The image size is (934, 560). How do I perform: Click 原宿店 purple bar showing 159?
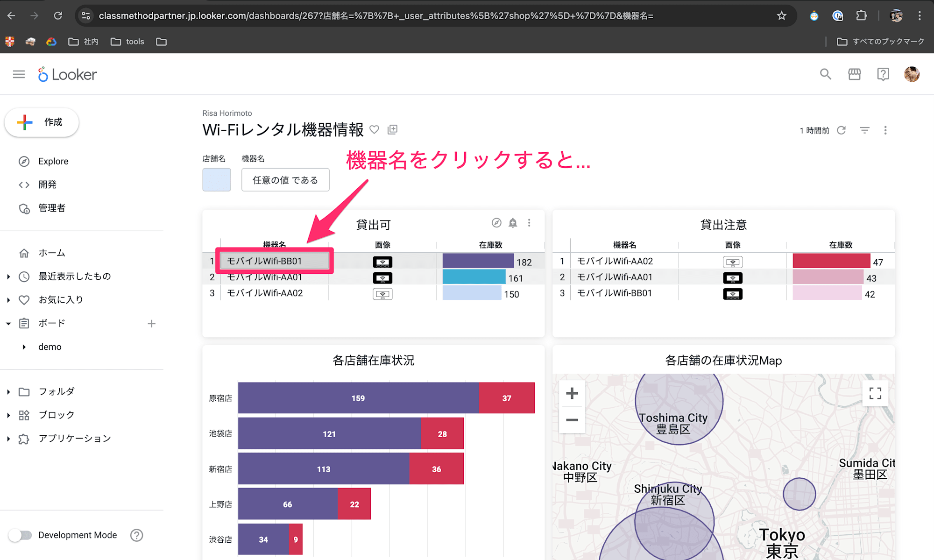[358, 398]
